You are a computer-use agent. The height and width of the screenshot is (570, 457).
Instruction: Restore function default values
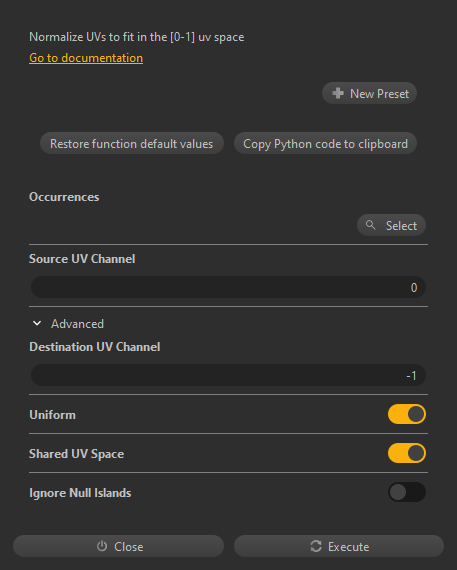pos(132,143)
